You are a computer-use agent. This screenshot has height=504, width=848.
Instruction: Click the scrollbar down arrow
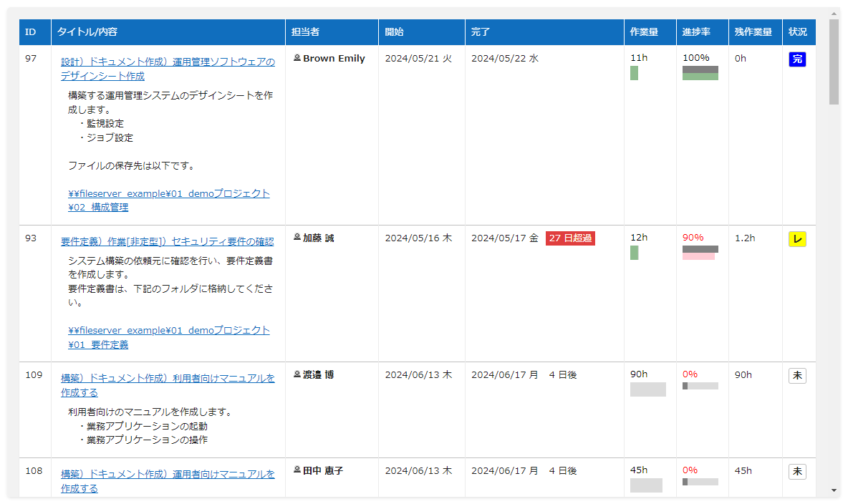point(834,490)
